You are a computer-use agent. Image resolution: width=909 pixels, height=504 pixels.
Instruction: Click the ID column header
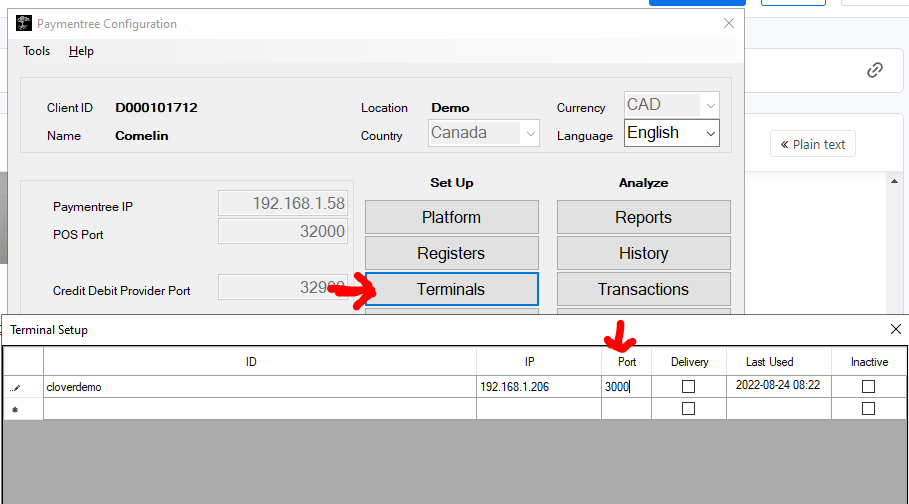pos(260,361)
